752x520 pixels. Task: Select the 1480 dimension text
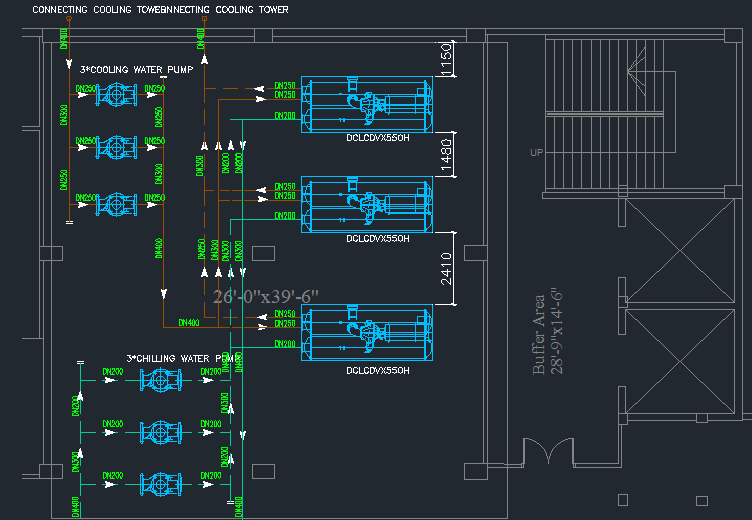click(x=447, y=156)
